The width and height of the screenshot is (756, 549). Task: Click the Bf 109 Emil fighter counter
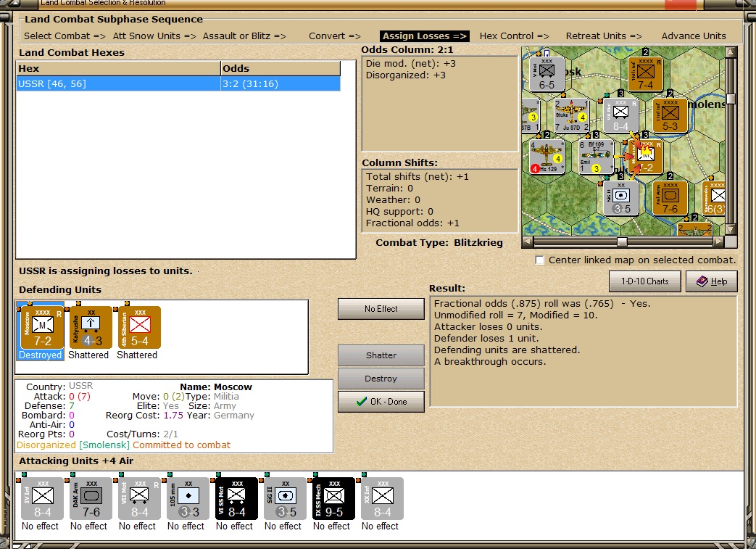coord(596,157)
